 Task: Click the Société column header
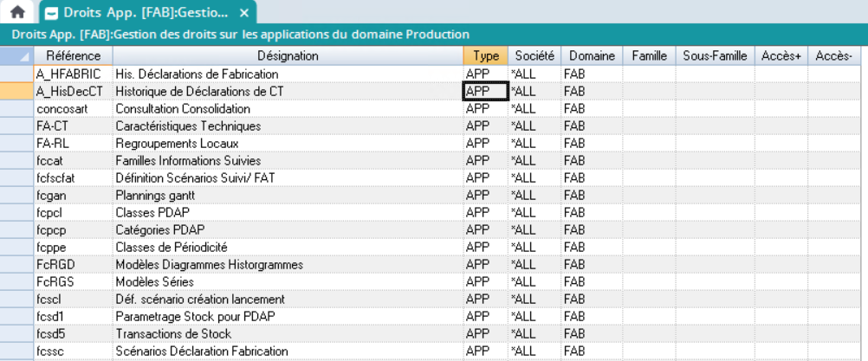pos(534,56)
